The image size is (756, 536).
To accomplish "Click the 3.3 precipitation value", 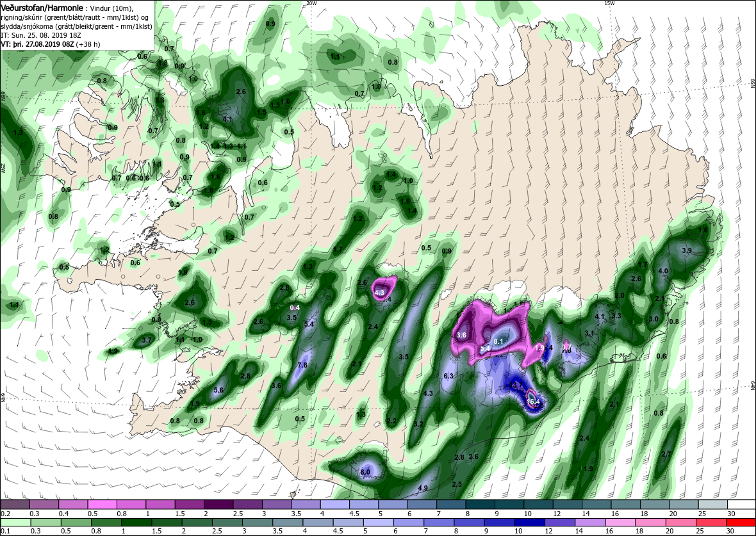I will point(616,316).
